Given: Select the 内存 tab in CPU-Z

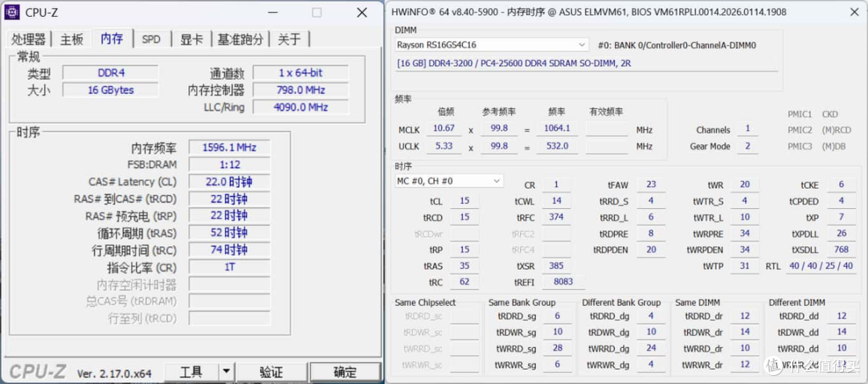Looking at the screenshot, I should pos(113,39).
